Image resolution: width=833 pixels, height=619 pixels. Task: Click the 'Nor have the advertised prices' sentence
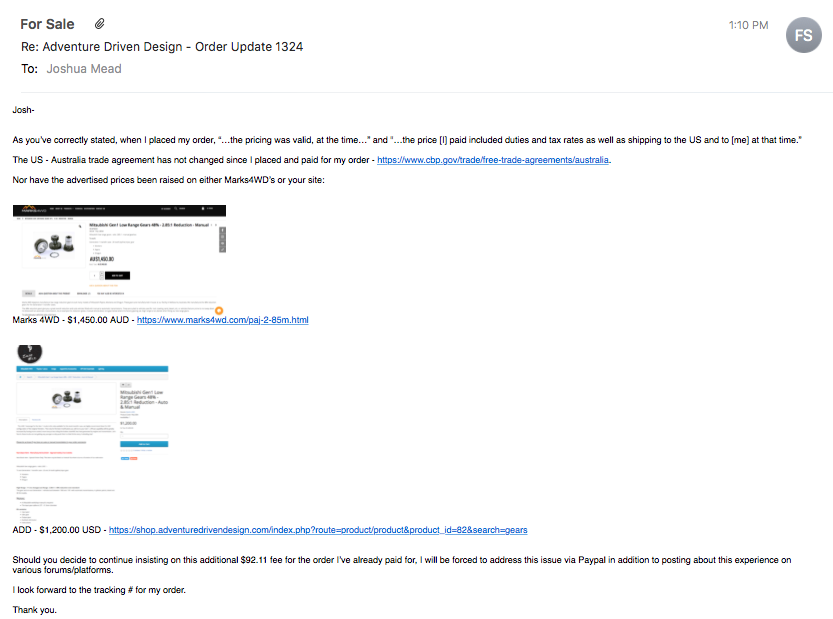tap(168, 180)
